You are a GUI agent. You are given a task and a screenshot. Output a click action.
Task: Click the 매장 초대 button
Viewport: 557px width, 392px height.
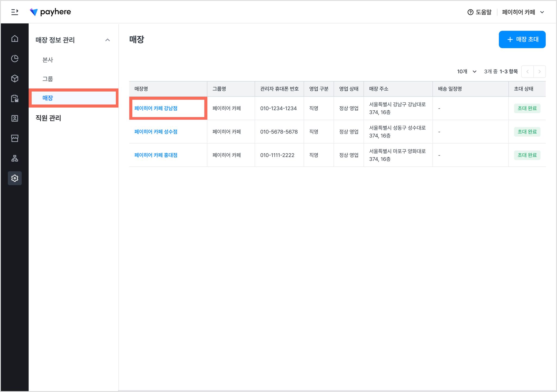point(522,39)
